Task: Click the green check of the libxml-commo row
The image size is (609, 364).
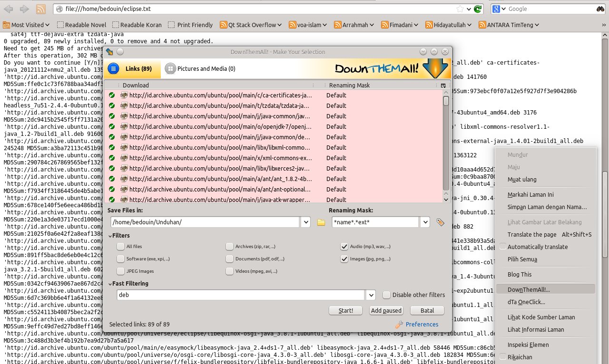Action: pyautogui.click(x=112, y=147)
